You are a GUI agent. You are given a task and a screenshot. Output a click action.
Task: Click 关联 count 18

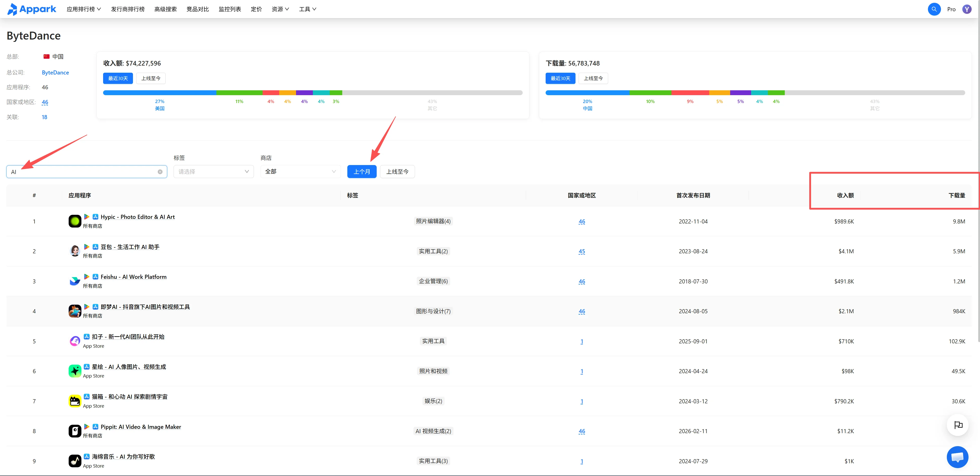(x=44, y=117)
